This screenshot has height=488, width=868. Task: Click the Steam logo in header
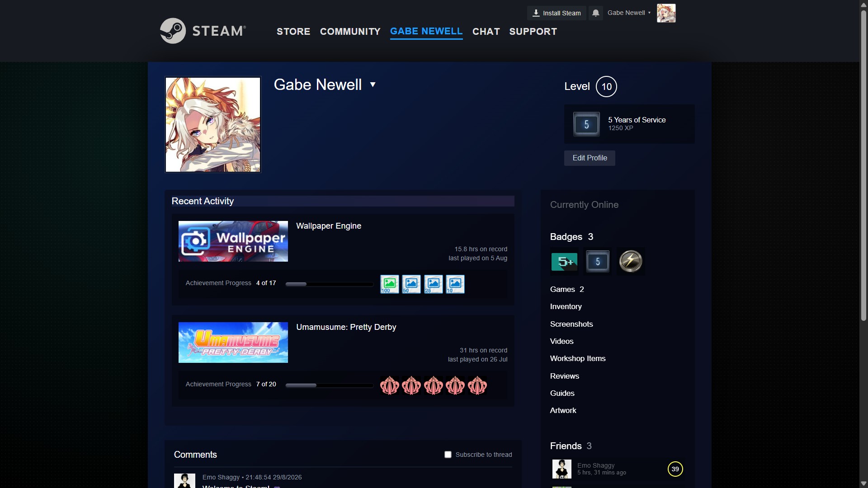[x=203, y=31]
